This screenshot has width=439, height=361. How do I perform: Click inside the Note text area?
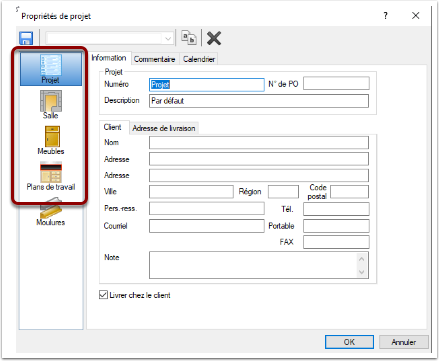[253, 265]
